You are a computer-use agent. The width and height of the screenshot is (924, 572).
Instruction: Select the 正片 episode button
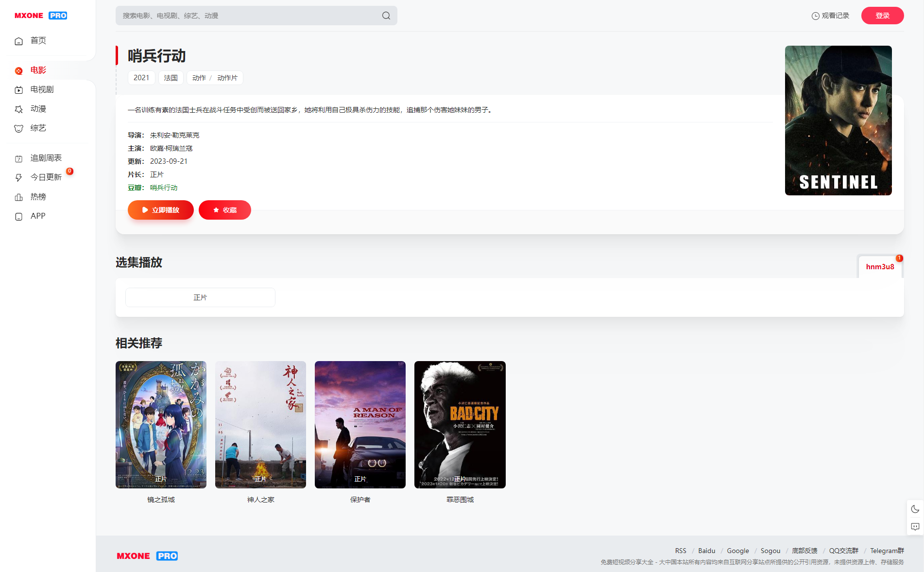coord(200,297)
